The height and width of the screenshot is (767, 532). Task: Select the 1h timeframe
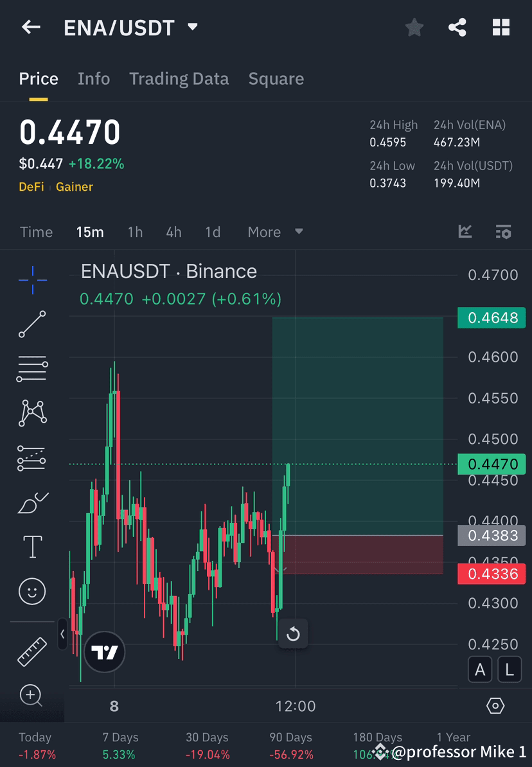(x=135, y=232)
